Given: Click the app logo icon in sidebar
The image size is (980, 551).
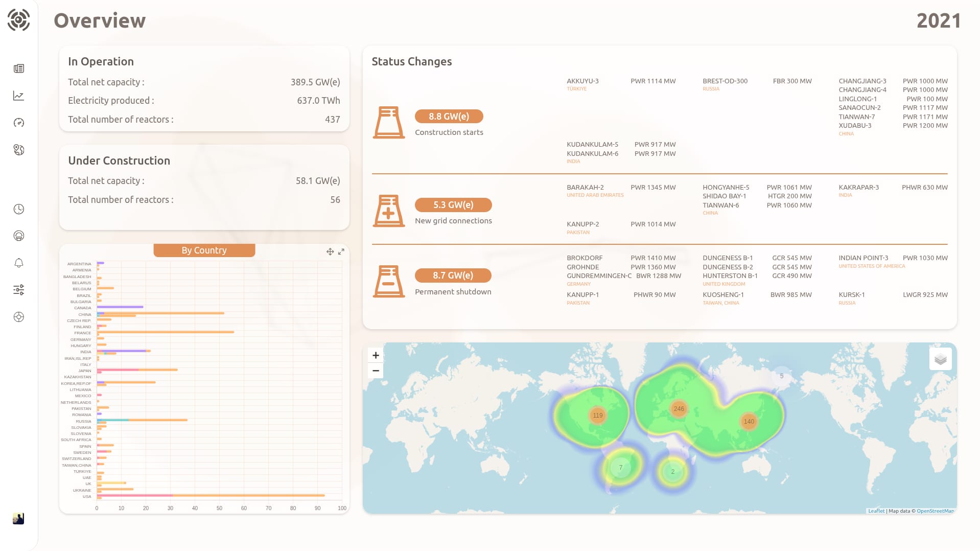Looking at the screenshot, I should pos(18,20).
